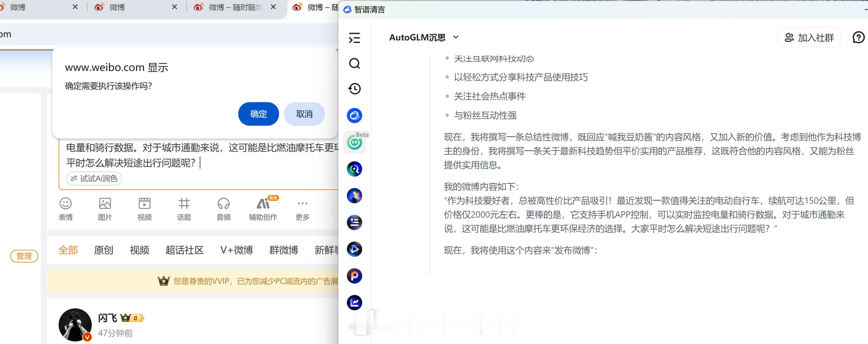868x344 pixels.
Task: Open the green Beta AutoGLM agent icon
Action: [x=355, y=142]
